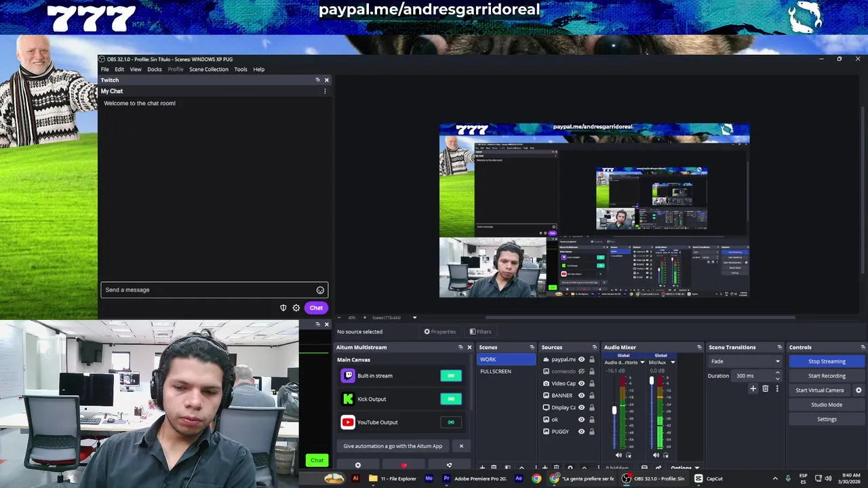Viewport: 868px width, 488px height.
Task: Enable YouTube Output stream switch
Action: point(451,422)
